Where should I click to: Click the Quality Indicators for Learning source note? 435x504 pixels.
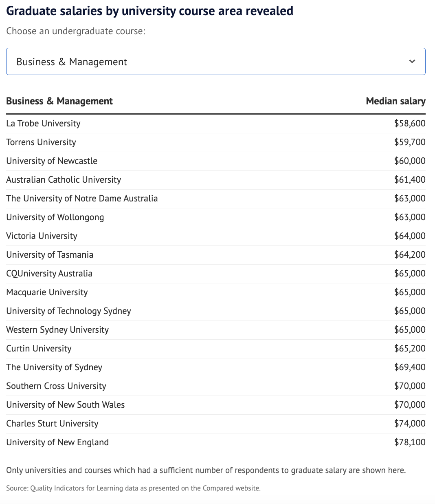(x=133, y=488)
